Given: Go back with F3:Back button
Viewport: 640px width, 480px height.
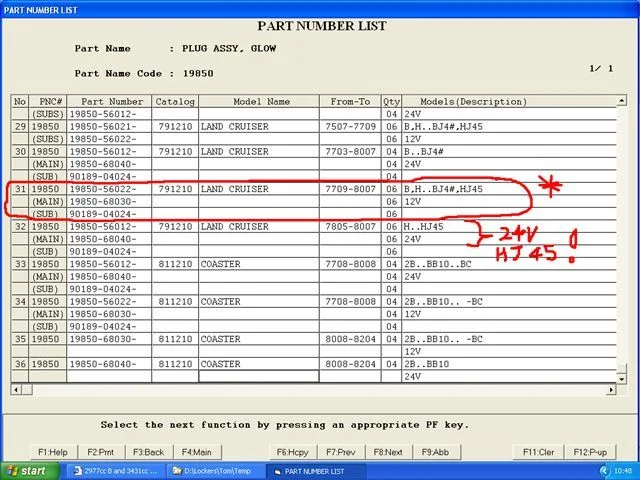Looking at the screenshot, I should (x=147, y=452).
